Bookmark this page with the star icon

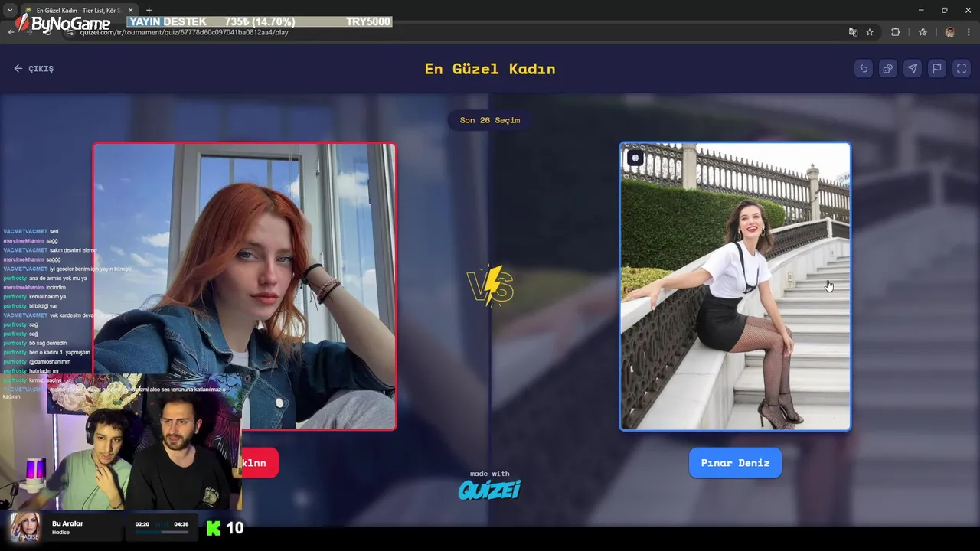[870, 32]
